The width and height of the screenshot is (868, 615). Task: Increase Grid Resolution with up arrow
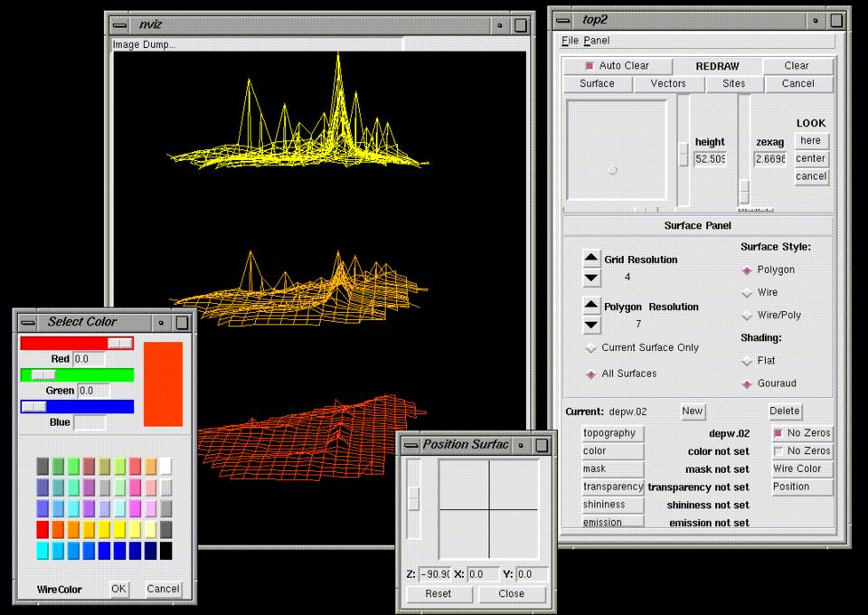[591, 259]
